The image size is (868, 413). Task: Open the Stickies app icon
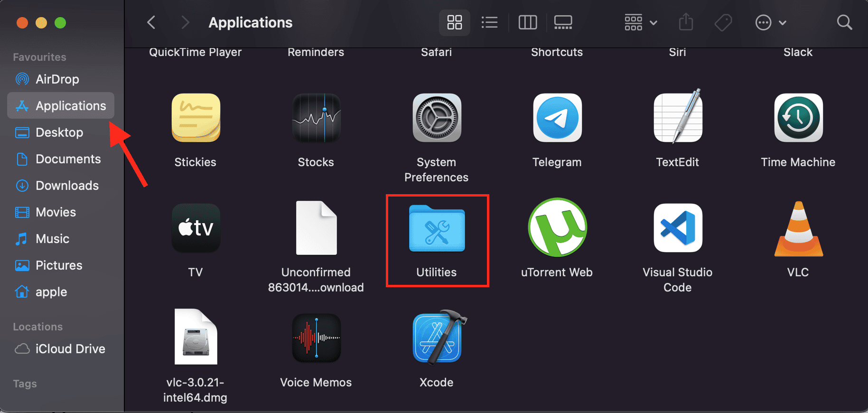click(196, 118)
